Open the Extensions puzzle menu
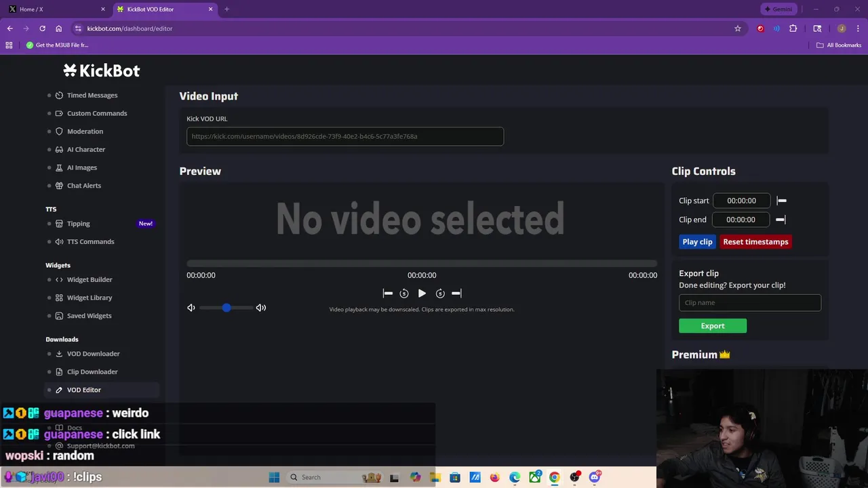868x488 pixels. (793, 28)
